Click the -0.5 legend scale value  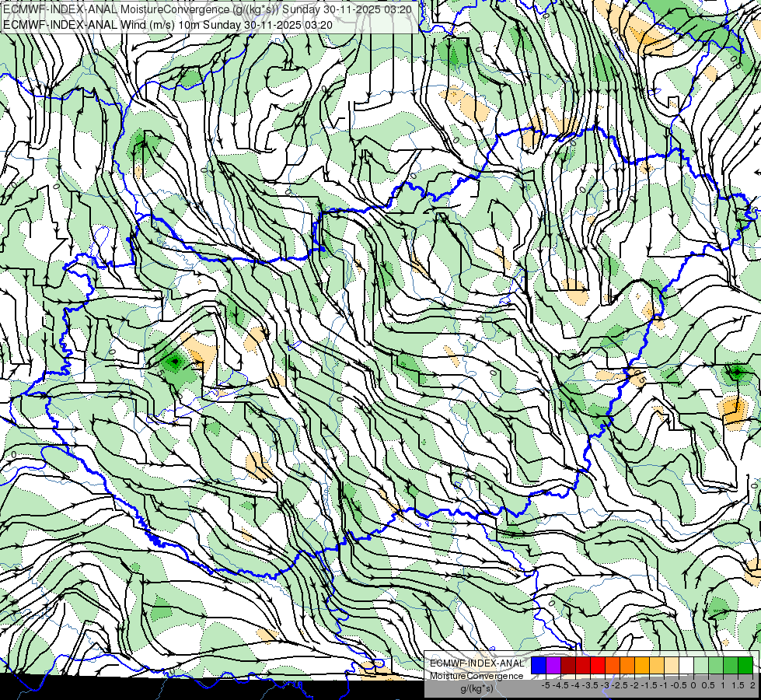(x=680, y=685)
